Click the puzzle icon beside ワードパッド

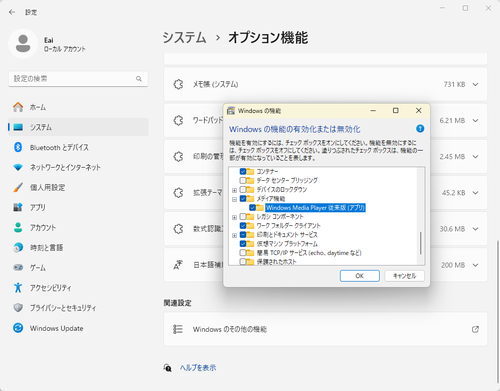coord(178,120)
